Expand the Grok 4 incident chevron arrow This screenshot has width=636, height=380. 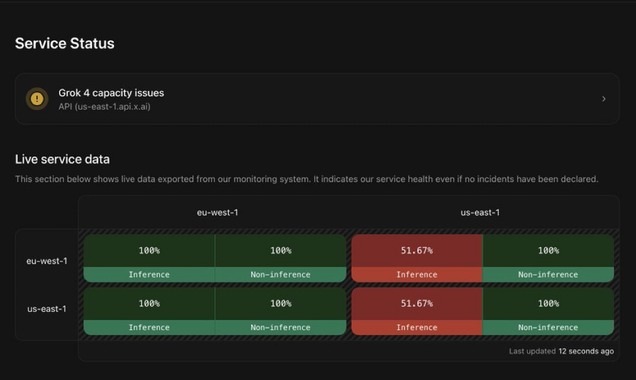click(x=604, y=99)
